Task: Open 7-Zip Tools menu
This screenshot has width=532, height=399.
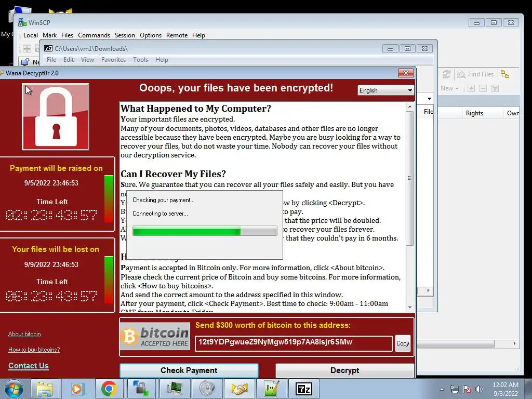Action: (140, 60)
